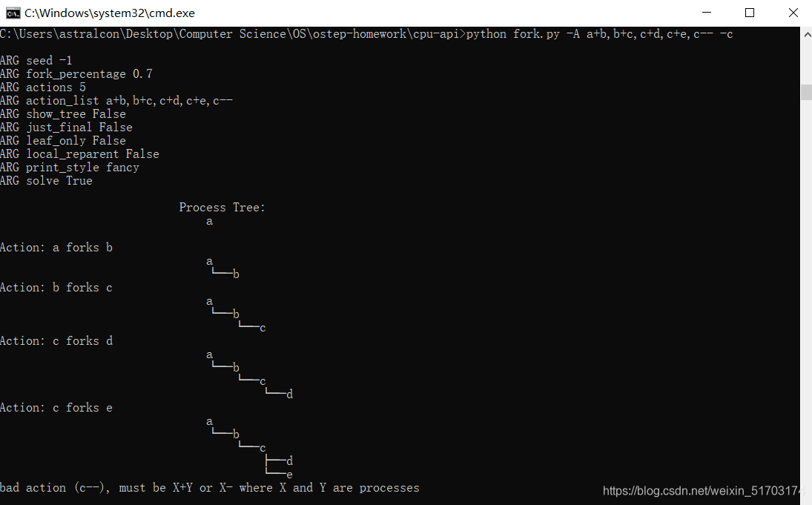Screen dimensions: 812x505
Task: Click the C:\Windows\system32\cmd.exe title text
Action: (x=110, y=13)
